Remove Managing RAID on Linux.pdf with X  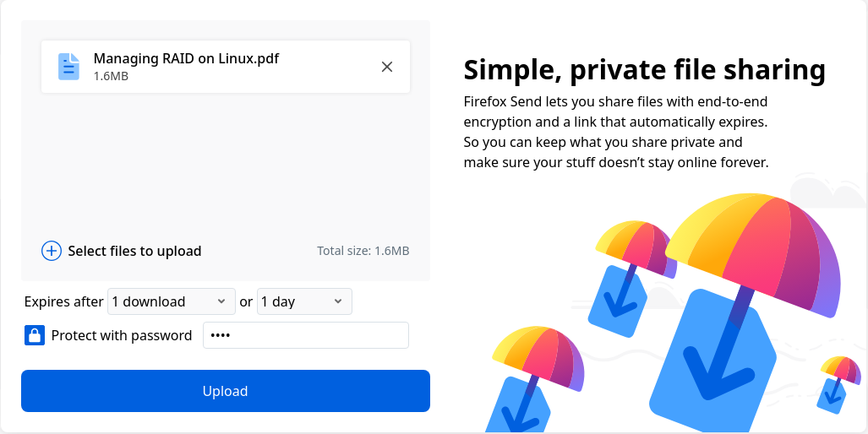[x=387, y=67]
